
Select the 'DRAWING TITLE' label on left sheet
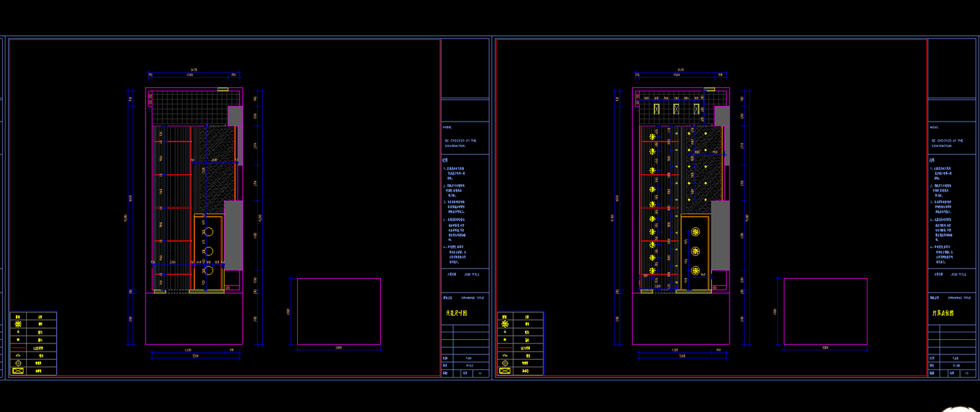(x=472, y=298)
